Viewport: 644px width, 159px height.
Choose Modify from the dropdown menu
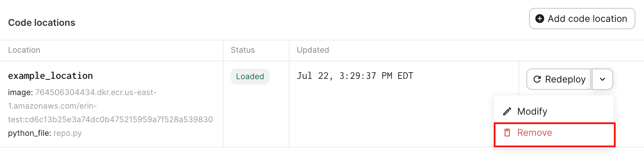pos(532,111)
